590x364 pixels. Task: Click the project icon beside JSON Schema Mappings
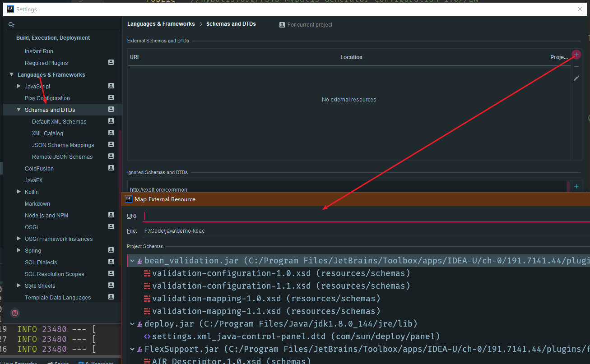(x=111, y=144)
